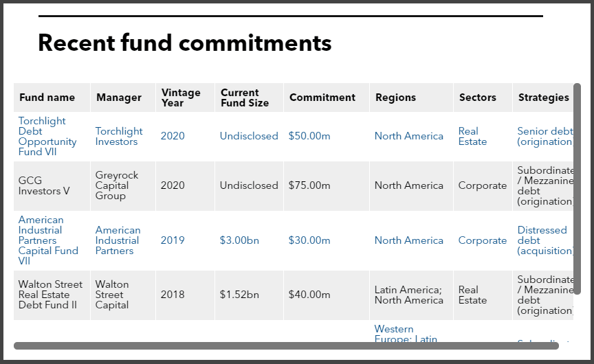This screenshot has height=364, width=594.
Task: Click the vertical table scrollbar
Action: (x=577, y=189)
